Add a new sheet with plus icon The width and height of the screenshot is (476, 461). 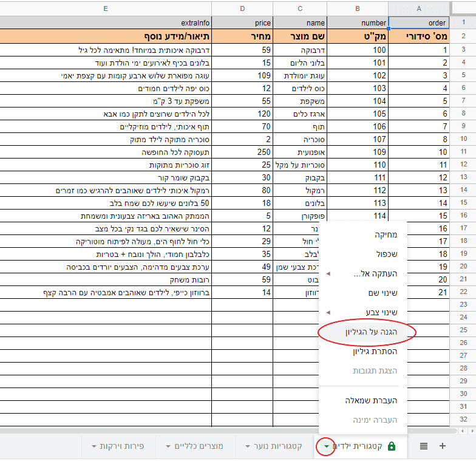click(x=442, y=446)
